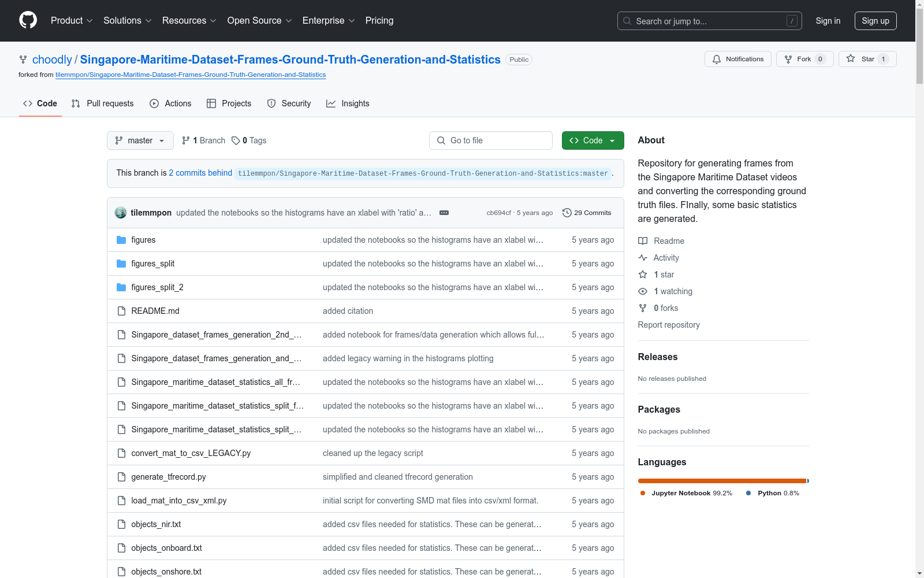Click the pulse icon beside Activity
Image resolution: width=924 pixels, height=578 pixels.
[x=643, y=258]
